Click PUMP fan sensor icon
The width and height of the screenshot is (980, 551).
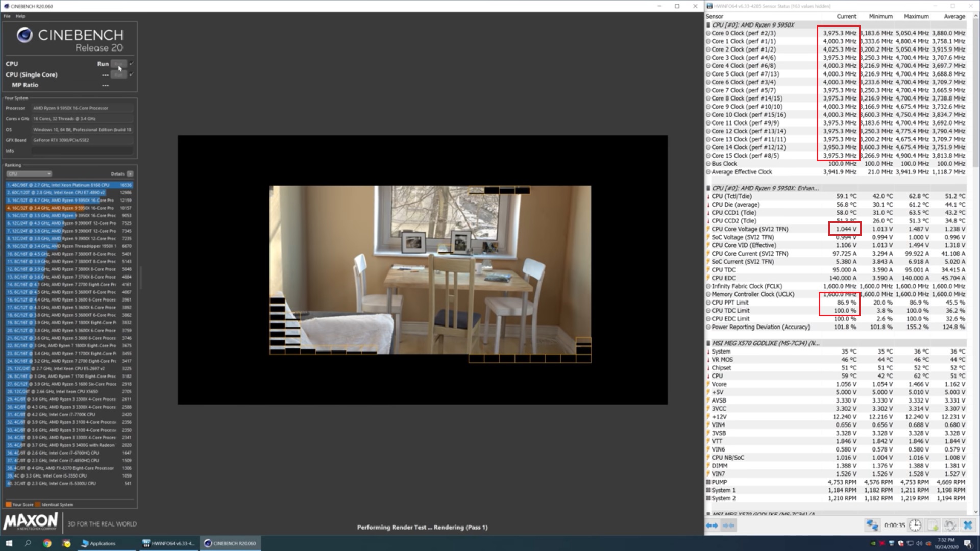click(708, 482)
